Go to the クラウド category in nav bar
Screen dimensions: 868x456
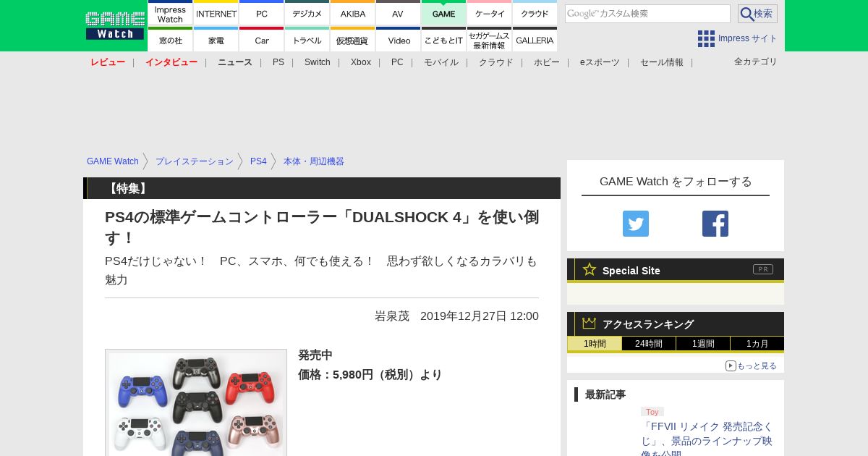pyautogui.click(x=496, y=62)
